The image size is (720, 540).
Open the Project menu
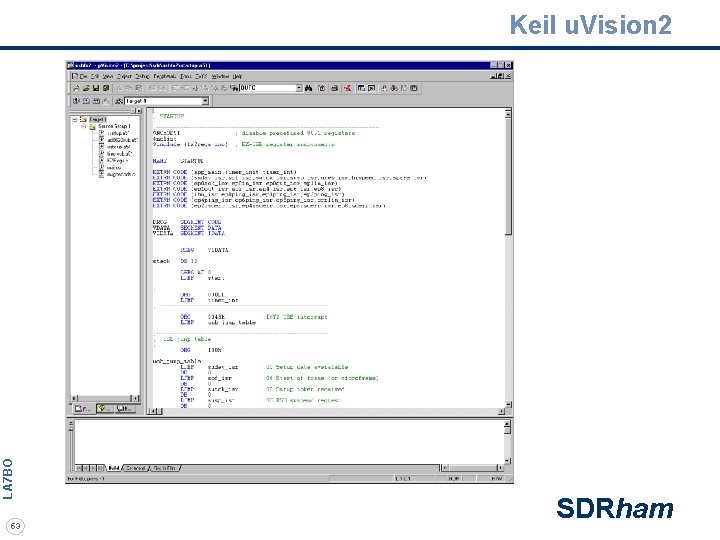click(x=124, y=76)
